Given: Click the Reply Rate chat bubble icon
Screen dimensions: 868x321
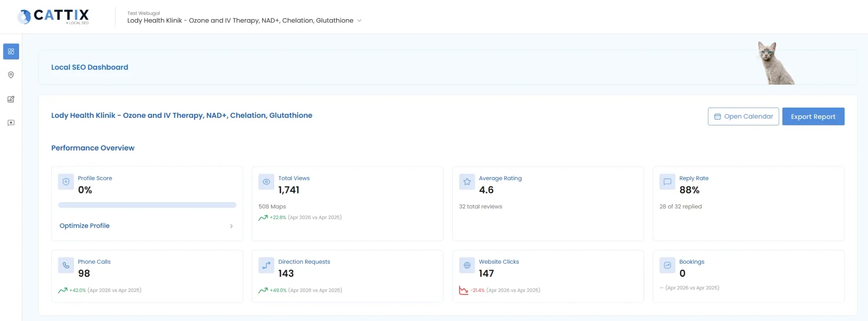Looking at the screenshot, I should (667, 182).
